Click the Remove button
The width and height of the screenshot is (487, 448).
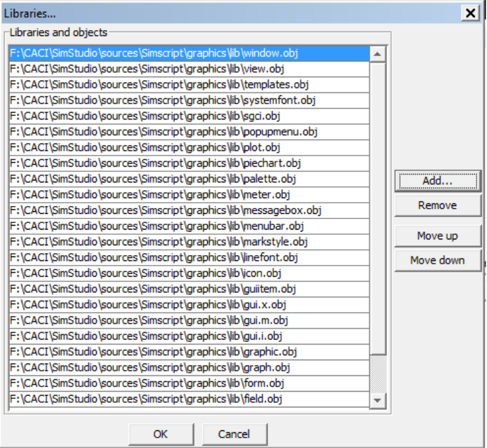tap(437, 205)
